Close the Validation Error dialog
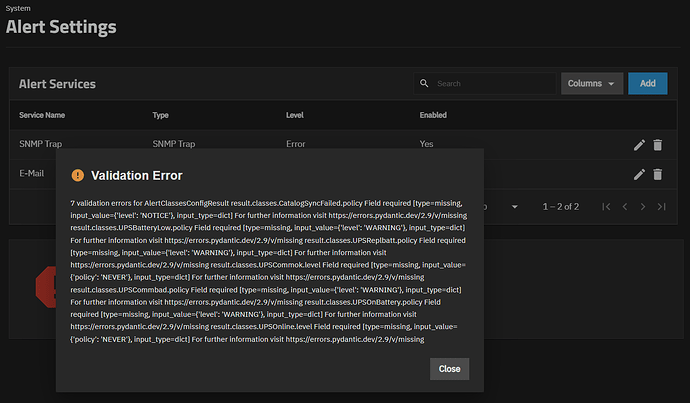 pyautogui.click(x=449, y=368)
